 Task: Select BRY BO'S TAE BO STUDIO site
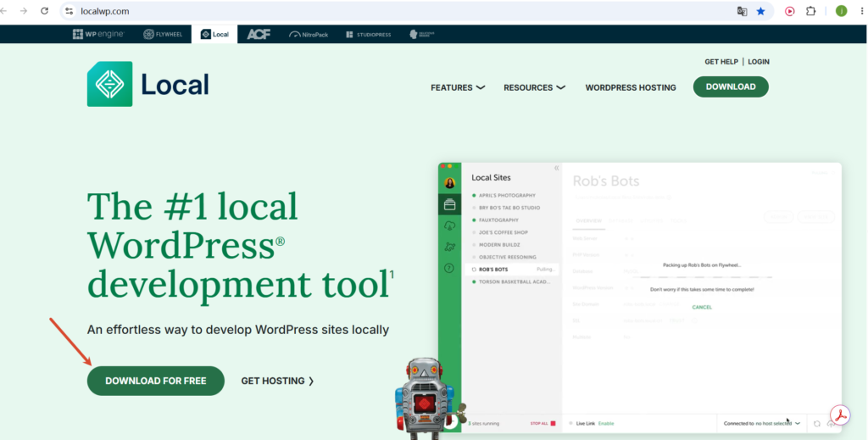[x=509, y=208]
